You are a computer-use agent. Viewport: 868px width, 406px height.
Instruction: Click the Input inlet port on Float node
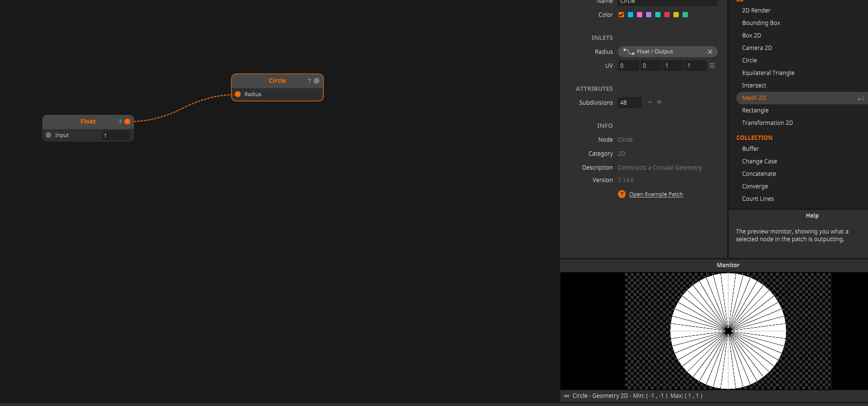pyautogui.click(x=49, y=135)
